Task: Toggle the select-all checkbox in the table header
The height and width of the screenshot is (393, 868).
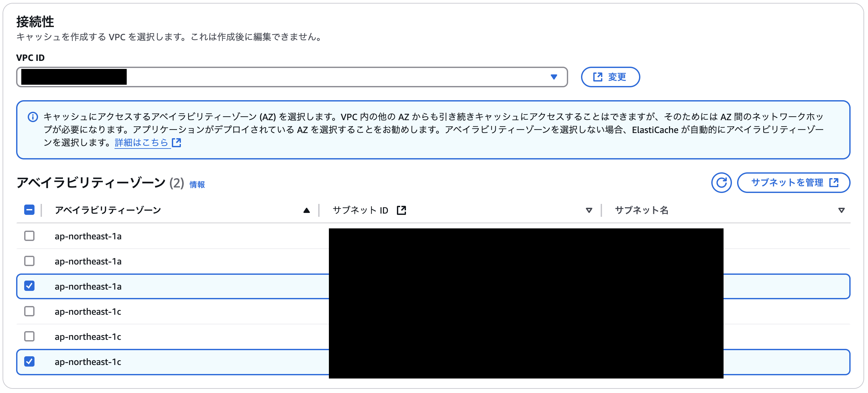Action: (29, 210)
